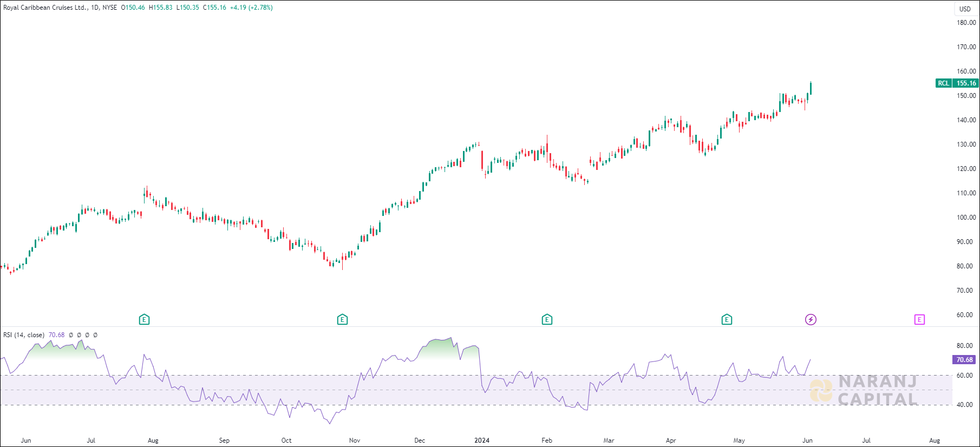
Task: Click 100.00 on the price axis
Action: [966, 217]
